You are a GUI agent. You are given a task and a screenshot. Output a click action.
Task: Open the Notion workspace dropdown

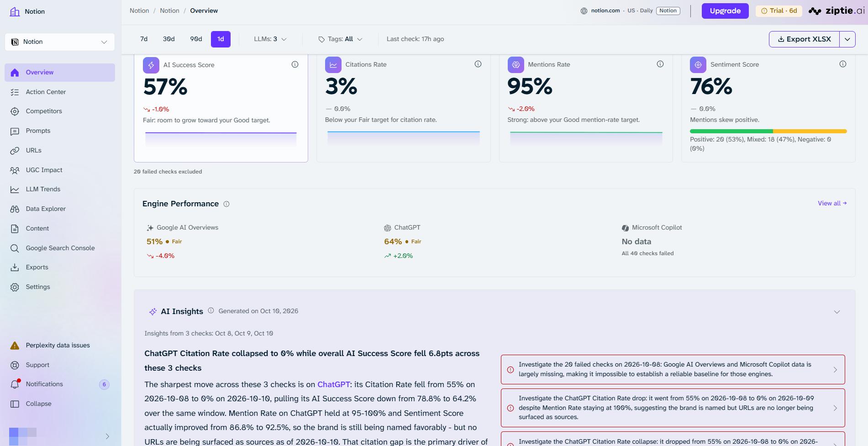pyautogui.click(x=60, y=42)
